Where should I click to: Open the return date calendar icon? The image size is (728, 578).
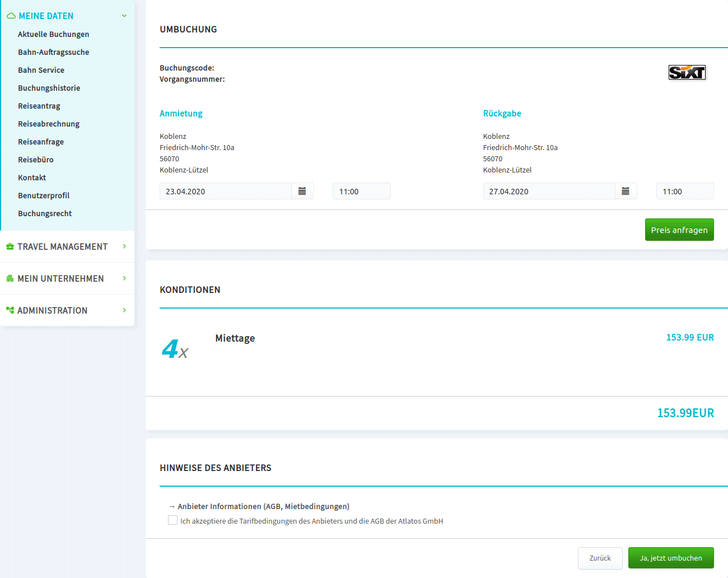click(x=626, y=192)
